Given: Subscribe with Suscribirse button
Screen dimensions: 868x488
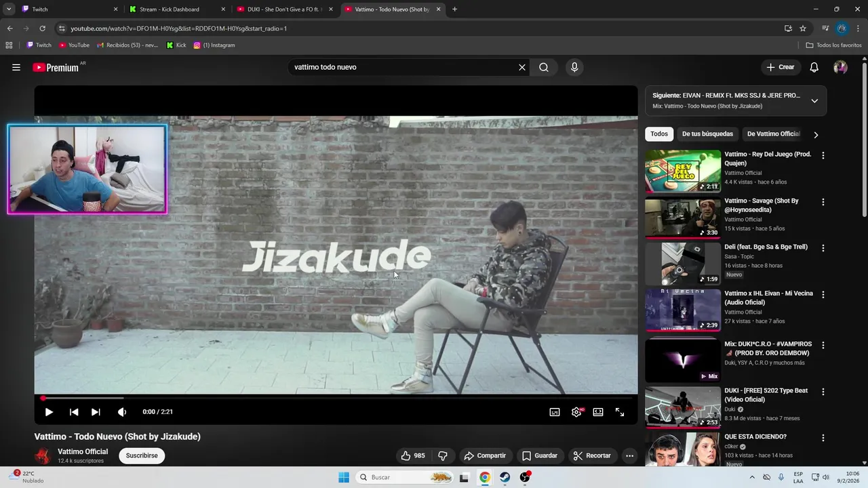Looking at the screenshot, I should coord(142,455).
